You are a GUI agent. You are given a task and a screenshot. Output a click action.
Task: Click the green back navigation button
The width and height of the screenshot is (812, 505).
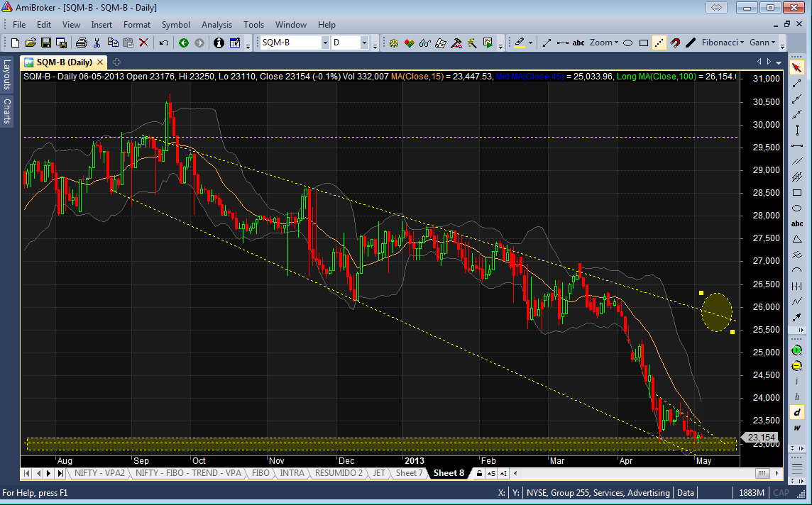[183, 43]
